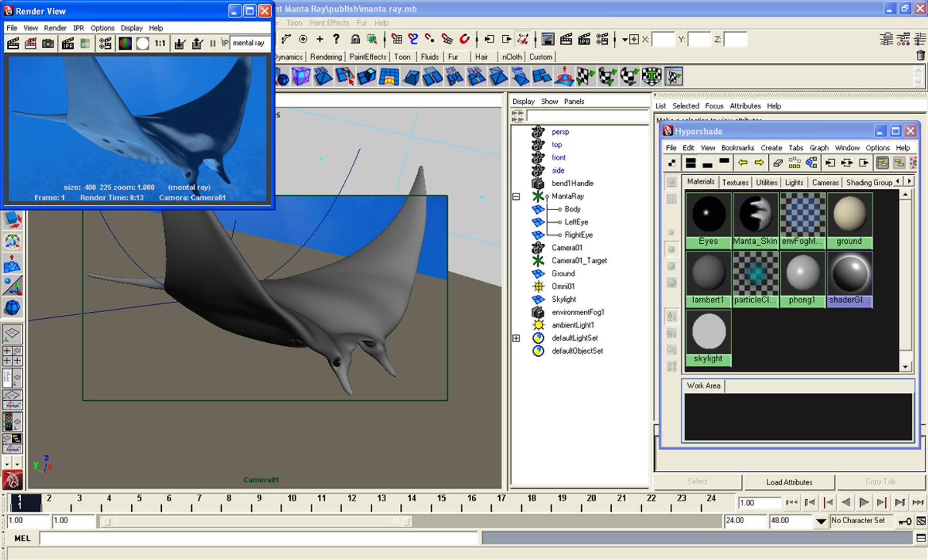This screenshot has width=928, height=560.
Task: Click the go to start of playback button
Action: 792,502
